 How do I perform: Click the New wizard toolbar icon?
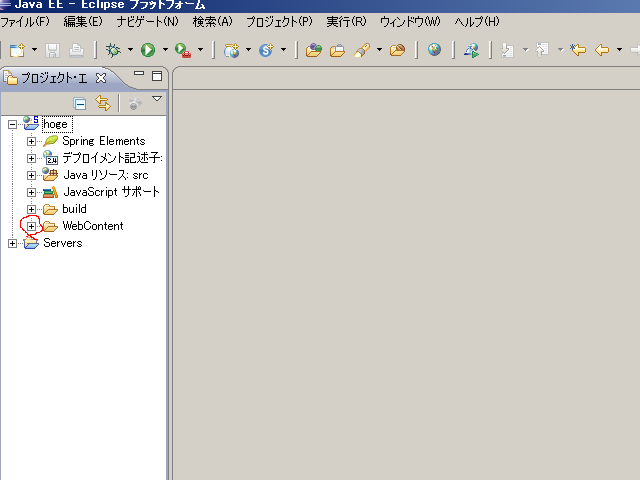tap(17, 50)
